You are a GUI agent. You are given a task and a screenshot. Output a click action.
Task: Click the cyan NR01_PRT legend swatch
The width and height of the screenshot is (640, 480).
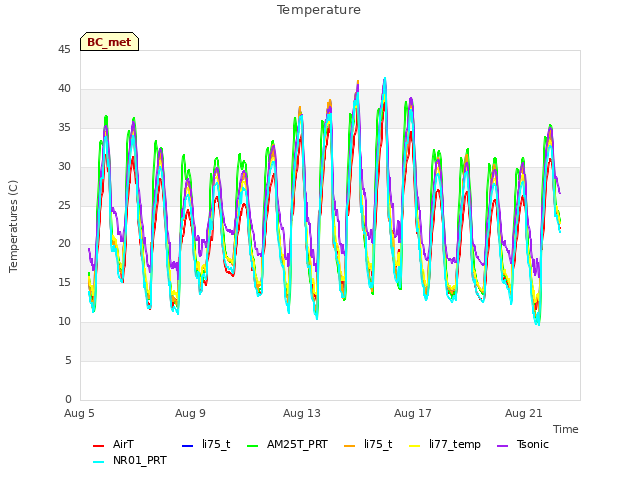pyautogui.click(x=99, y=462)
